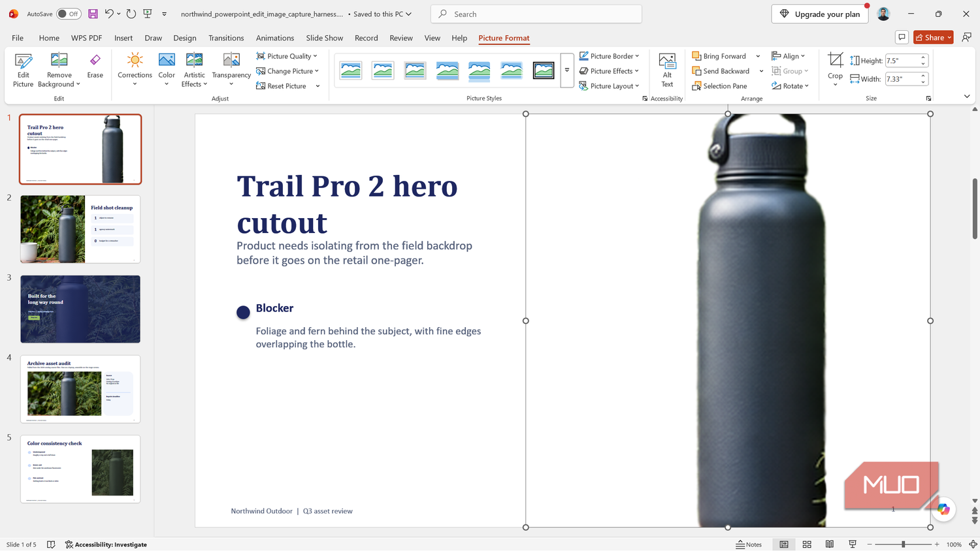
Task: Click Upgrade your plan button
Action: pyautogui.click(x=820, y=14)
